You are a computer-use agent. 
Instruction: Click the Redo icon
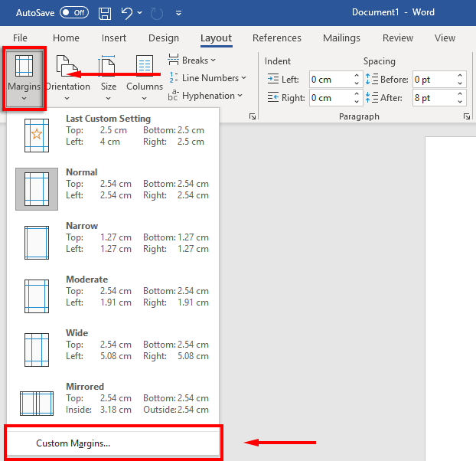(x=158, y=13)
